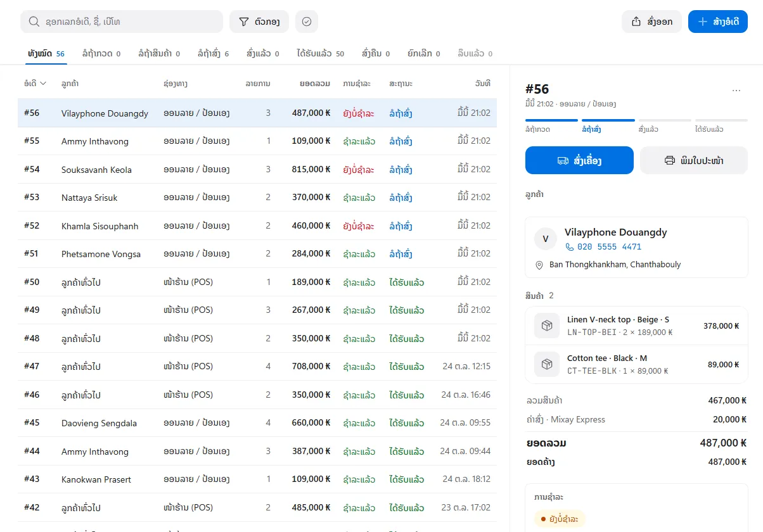763x532 pixels.
Task: Open the ລຶບແລ້ວ 0 deleted tab
Action: point(475,54)
